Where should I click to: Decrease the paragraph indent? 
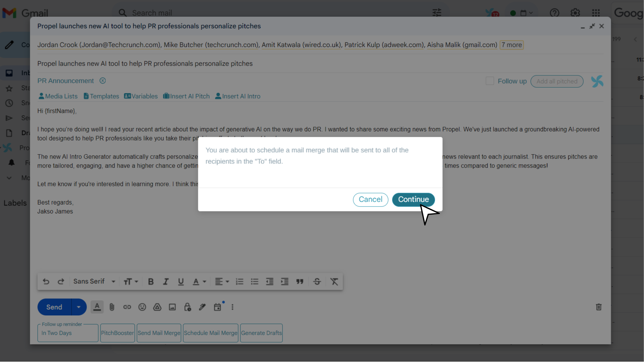(x=270, y=282)
